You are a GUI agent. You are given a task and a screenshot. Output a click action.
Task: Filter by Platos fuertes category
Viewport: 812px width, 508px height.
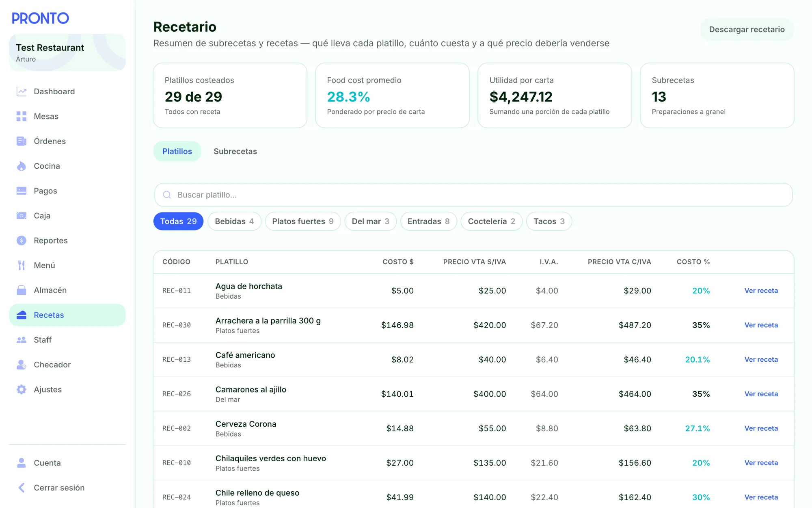pos(303,221)
